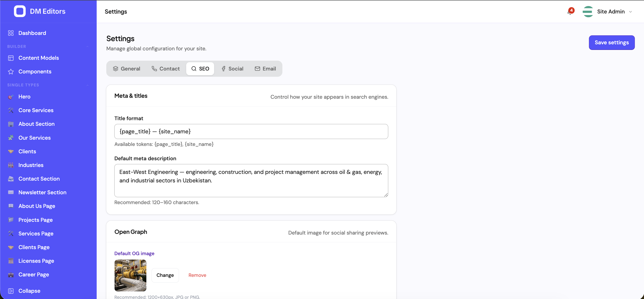Click the Default meta description textarea
644x299 pixels.
251,181
